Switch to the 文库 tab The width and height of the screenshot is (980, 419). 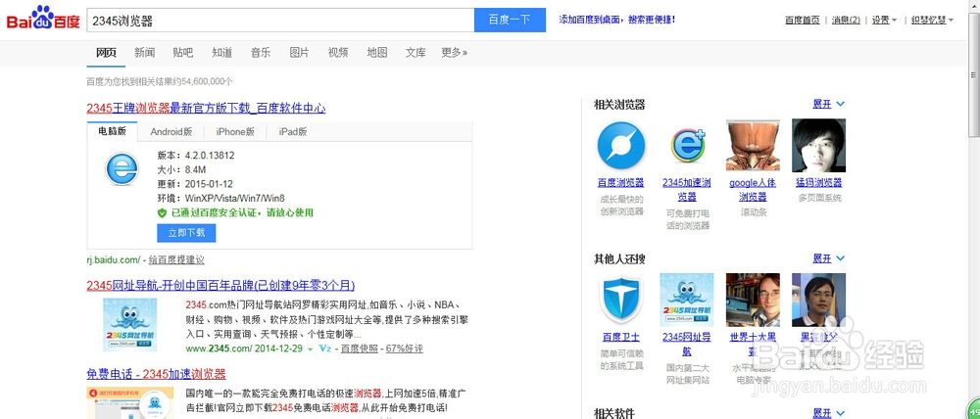coord(416,53)
